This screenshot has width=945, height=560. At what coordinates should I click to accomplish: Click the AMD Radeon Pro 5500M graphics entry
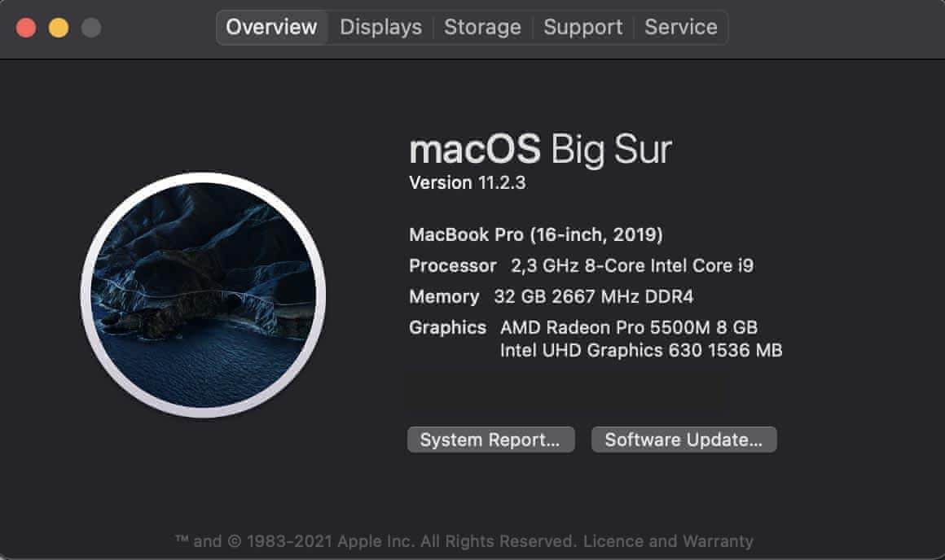pos(629,327)
